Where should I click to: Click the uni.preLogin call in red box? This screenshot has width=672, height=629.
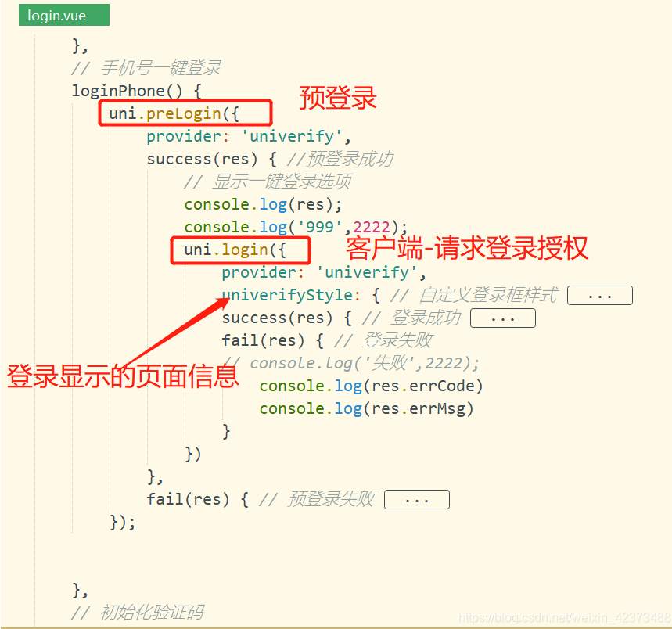pos(185,113)
